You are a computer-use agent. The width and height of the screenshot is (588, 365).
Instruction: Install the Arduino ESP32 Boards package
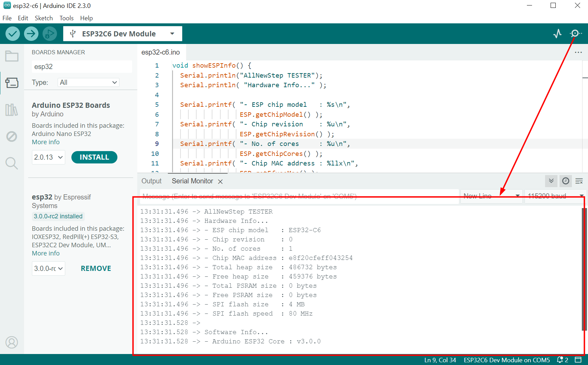94,157
